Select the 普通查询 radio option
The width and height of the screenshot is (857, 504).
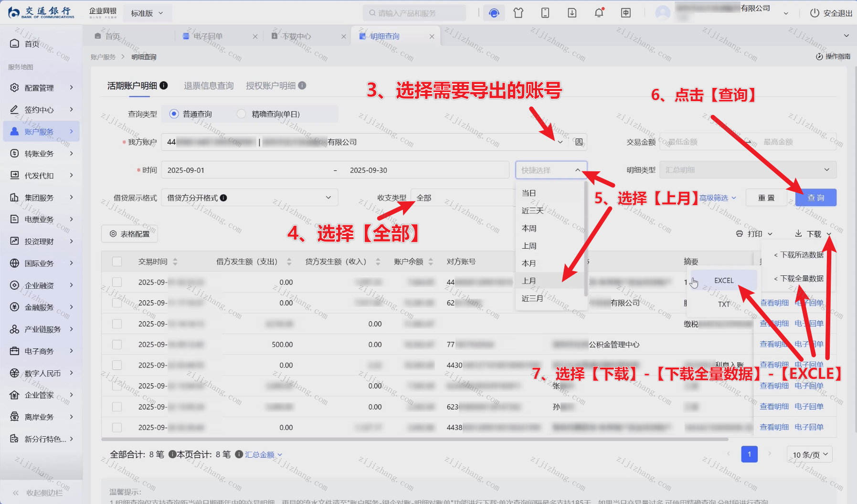click(174, 114)
